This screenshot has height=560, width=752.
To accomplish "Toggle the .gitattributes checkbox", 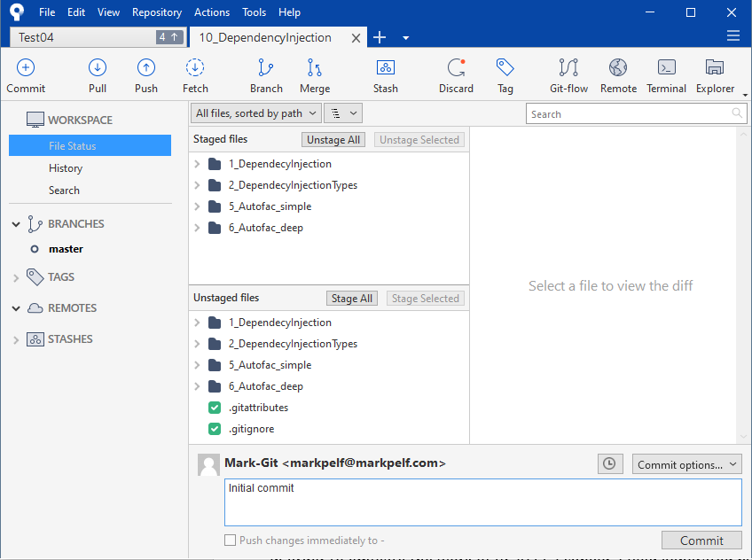I will coord(215,408).
